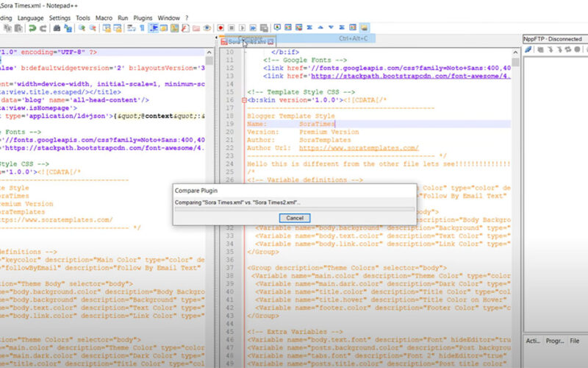Click the NppFTP File column header
This screenshot has height=368, width=588.
(x=575, y=341)
